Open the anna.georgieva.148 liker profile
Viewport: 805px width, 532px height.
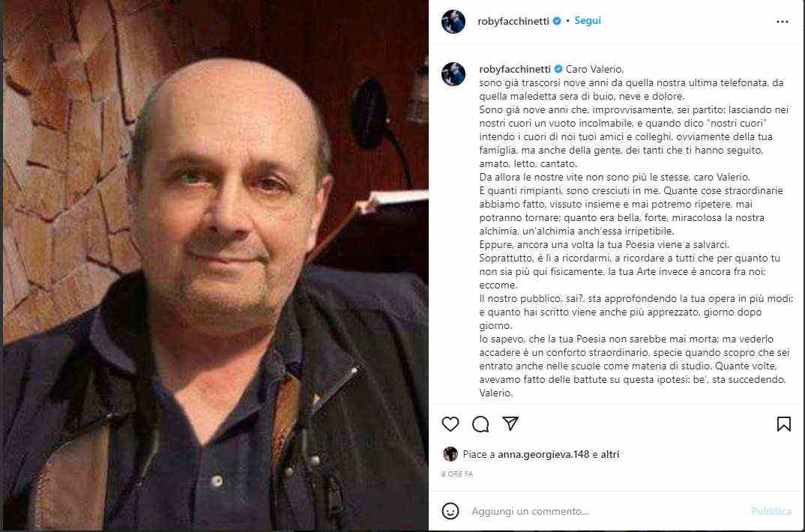[543, 454]
